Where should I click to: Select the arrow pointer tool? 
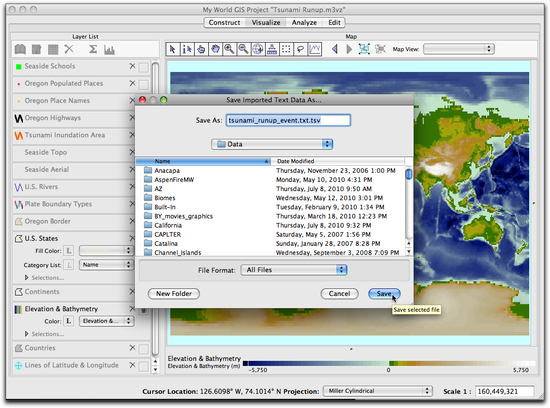click(173, 49)
